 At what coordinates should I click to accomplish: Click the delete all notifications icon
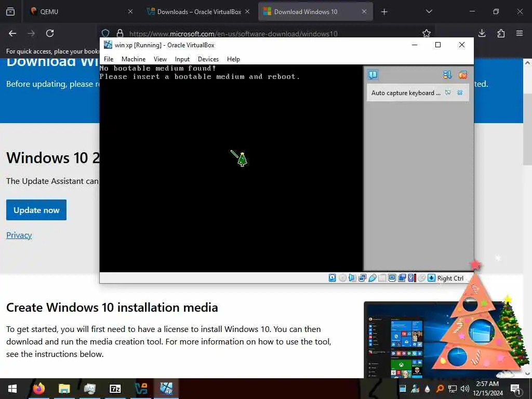click(x=462, y=75)
